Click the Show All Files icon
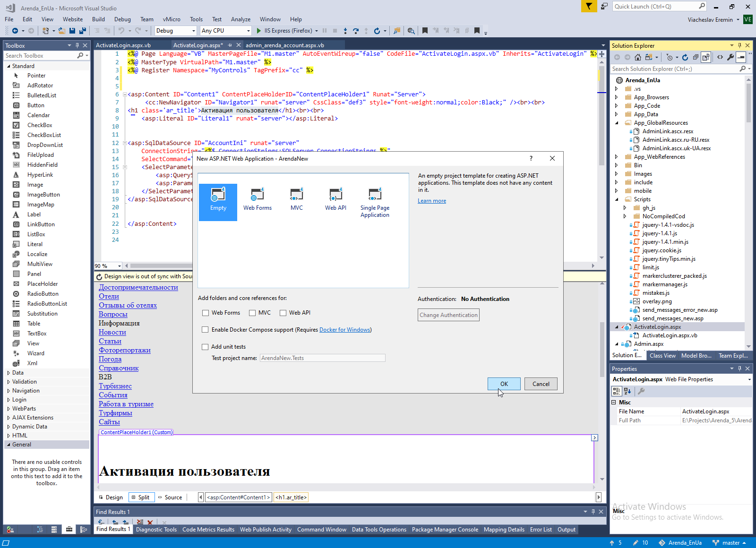Screen dimensions: 756x548 tap(706, 57)
